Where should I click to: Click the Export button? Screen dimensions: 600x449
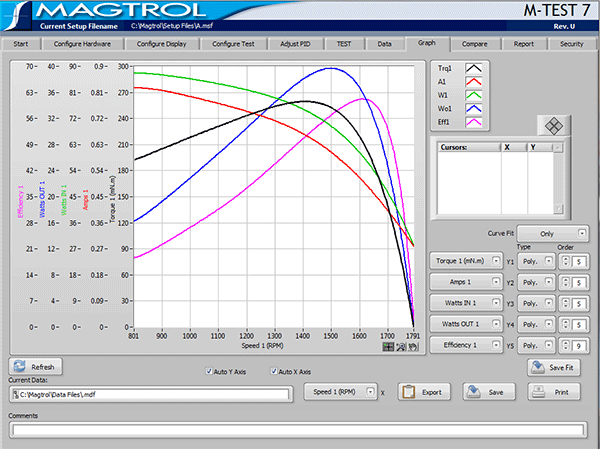click(x=424, y=392)
